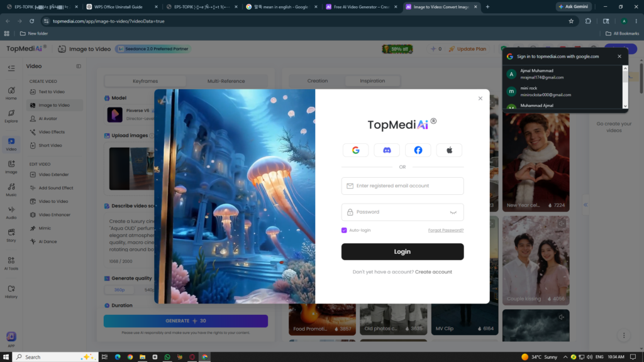644x362 pixels.
Task: Click the Update Plan button
Action: click(467, 49)
